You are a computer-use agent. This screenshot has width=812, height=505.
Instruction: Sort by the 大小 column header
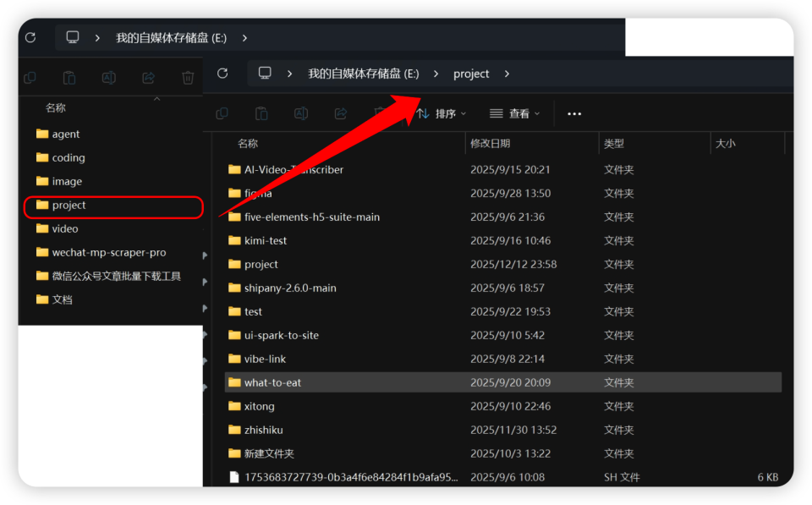(726, 144)
